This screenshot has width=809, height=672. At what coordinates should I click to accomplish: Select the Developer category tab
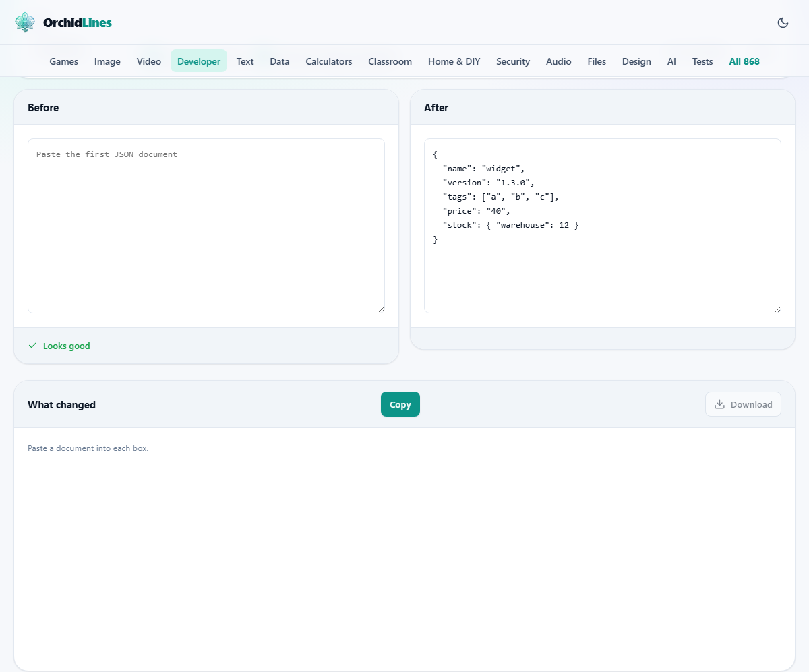(x=199, y=61)
